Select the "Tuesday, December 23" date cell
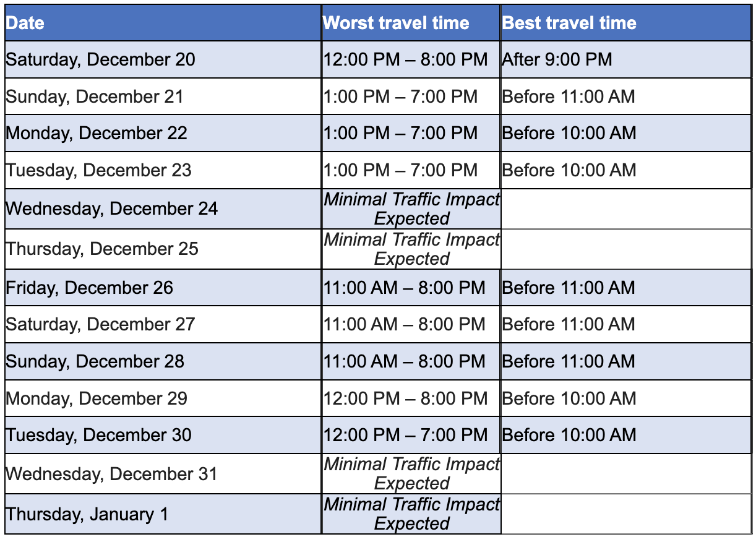The image size is (756, 542). [x=99, y=170]
